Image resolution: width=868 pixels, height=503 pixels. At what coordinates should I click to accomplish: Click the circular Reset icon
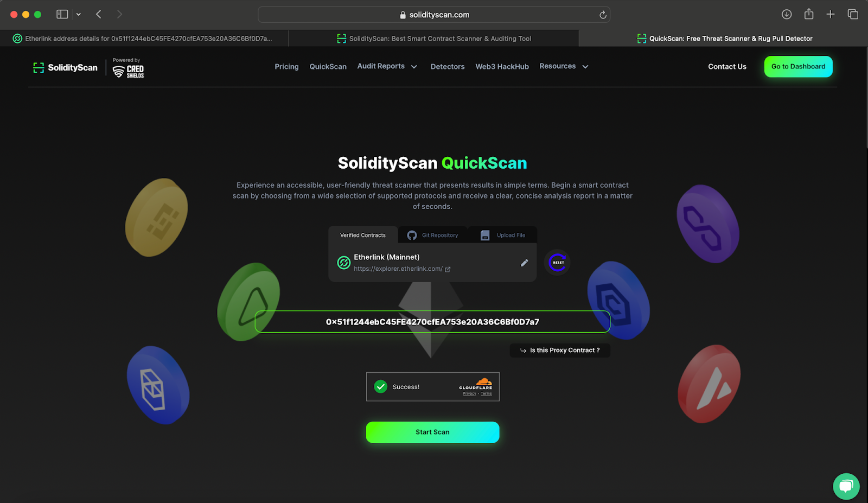point(558,263)
